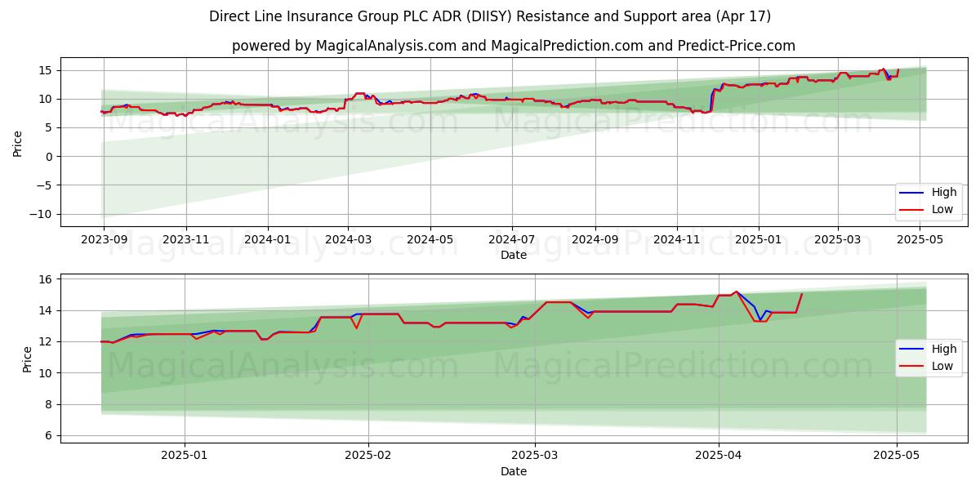980x490 pixels.
Task: Click the '2025-05' date label on the bottom chart
Action: [897, 457]
